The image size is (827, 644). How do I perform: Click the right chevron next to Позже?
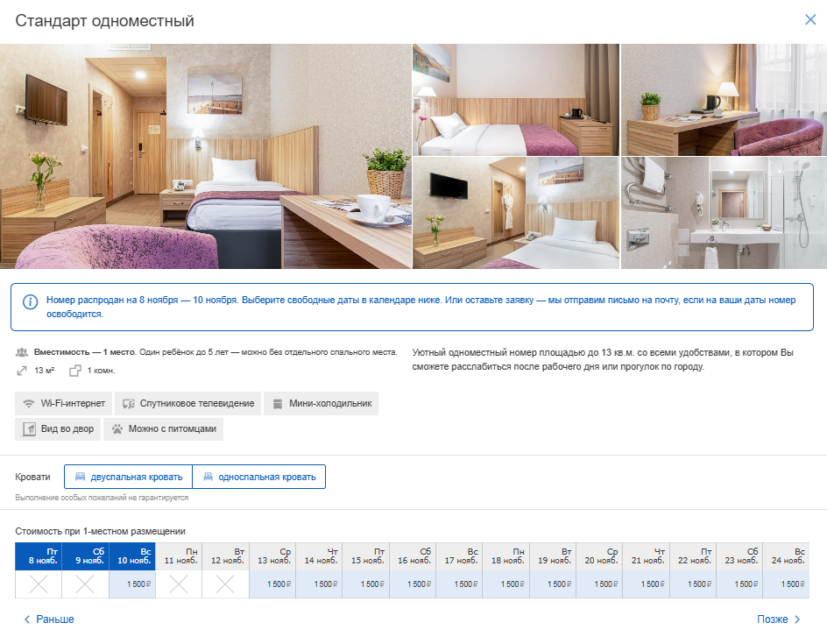797,619
